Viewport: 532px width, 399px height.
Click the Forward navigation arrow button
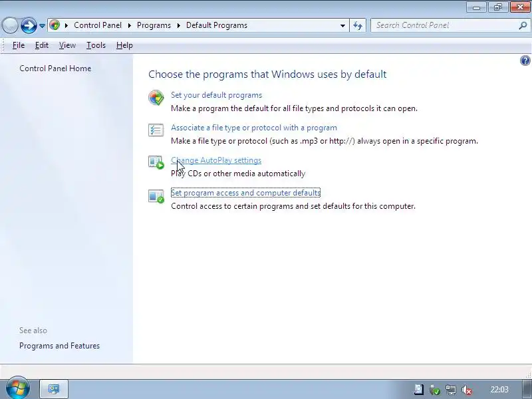pos(29,25)
